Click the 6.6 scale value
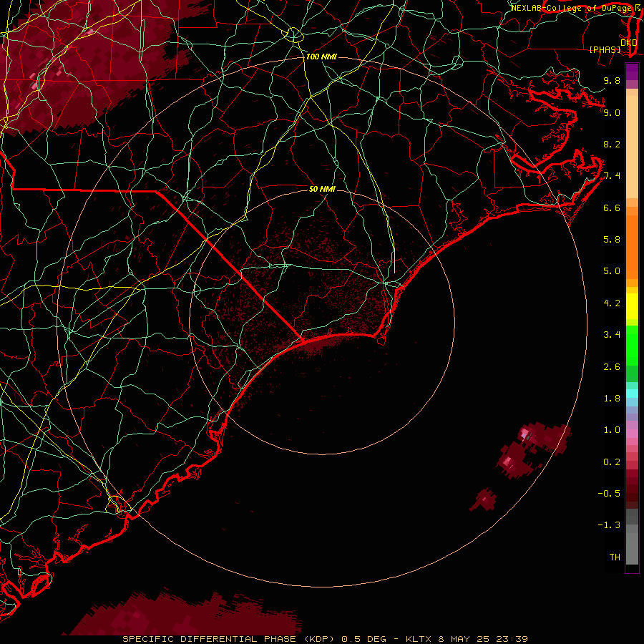 [612, 208]
